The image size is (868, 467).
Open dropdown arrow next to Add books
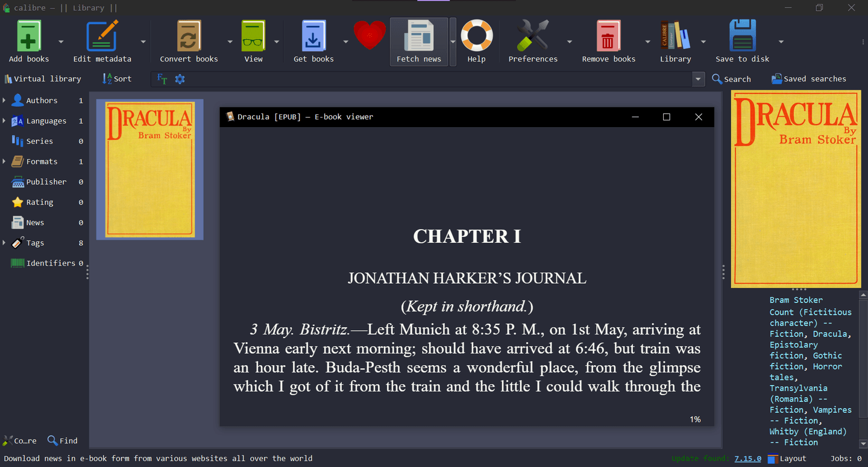tap(61, 42)
